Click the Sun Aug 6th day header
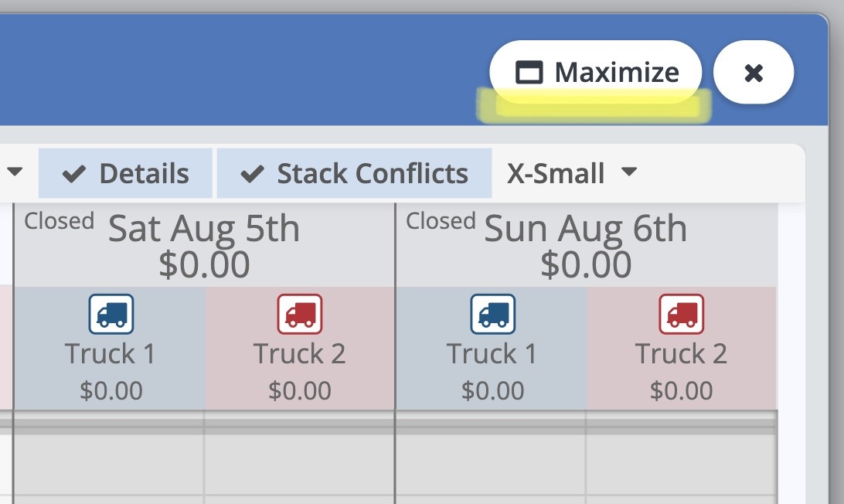Screen dimensions: 844x504 (586, 229)
